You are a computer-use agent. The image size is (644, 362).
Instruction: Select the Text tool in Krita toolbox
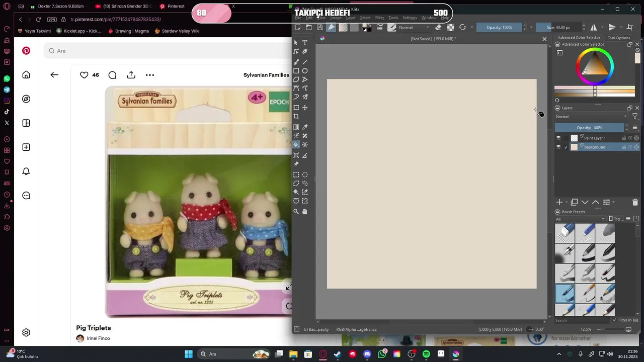305,43
